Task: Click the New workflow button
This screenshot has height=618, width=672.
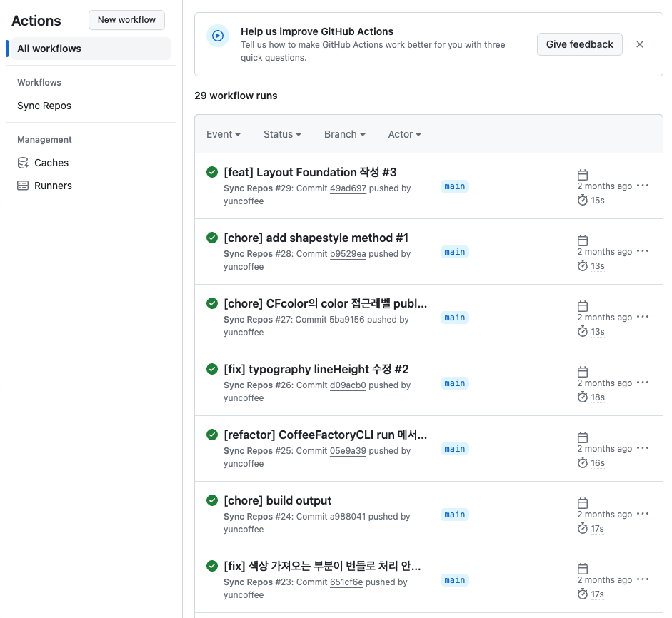Action: click(x=126, y=20)
